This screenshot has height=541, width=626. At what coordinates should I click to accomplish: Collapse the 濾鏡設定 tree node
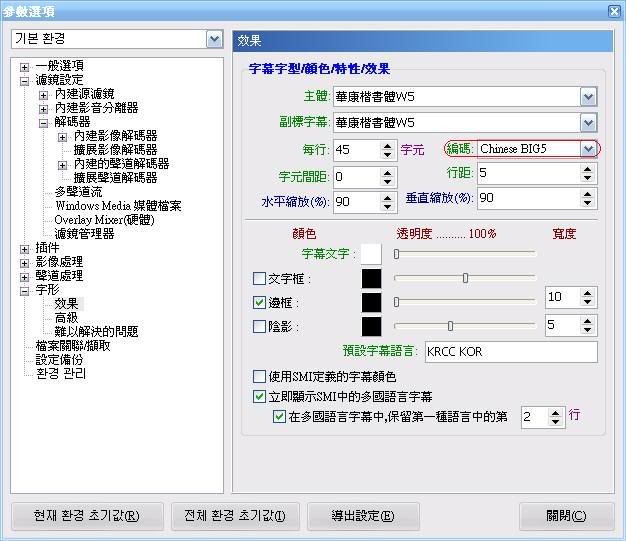(x=25, y=80)
